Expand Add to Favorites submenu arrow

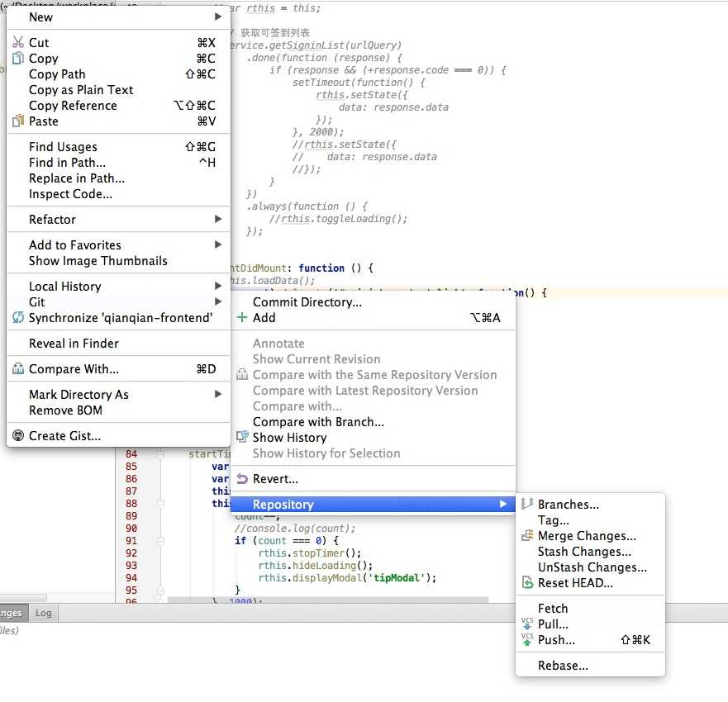point(218,244)
